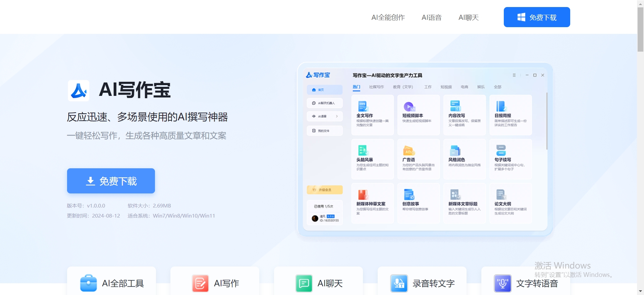This screenshot has width=644, height=295.
Task: Click the AI写作 red pencil icon
Action: (200, 283)
